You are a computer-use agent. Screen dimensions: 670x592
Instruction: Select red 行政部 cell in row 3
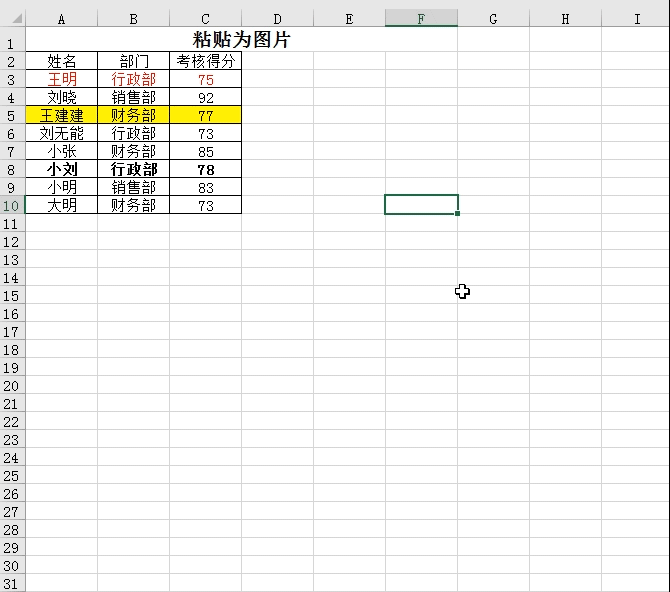tap(133, 79)
